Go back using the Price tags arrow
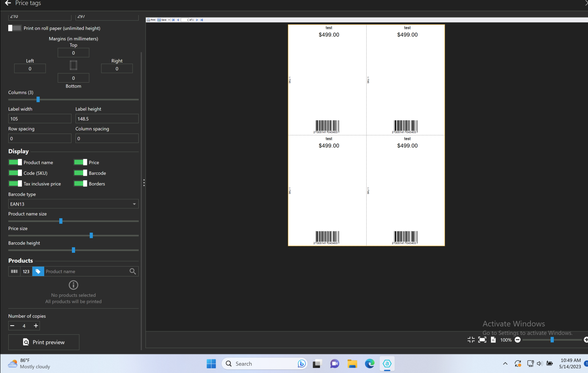This screenshot has height=373, width=588. (x=8, y=3)
